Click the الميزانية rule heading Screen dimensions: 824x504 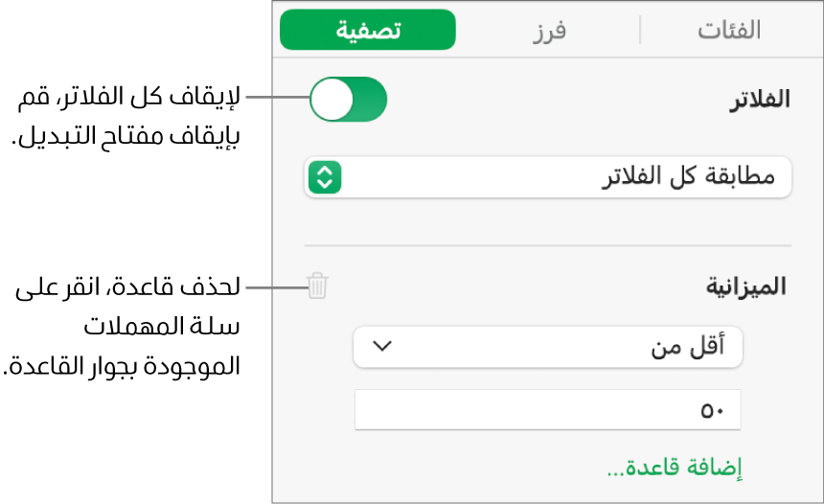coord(745,286)
